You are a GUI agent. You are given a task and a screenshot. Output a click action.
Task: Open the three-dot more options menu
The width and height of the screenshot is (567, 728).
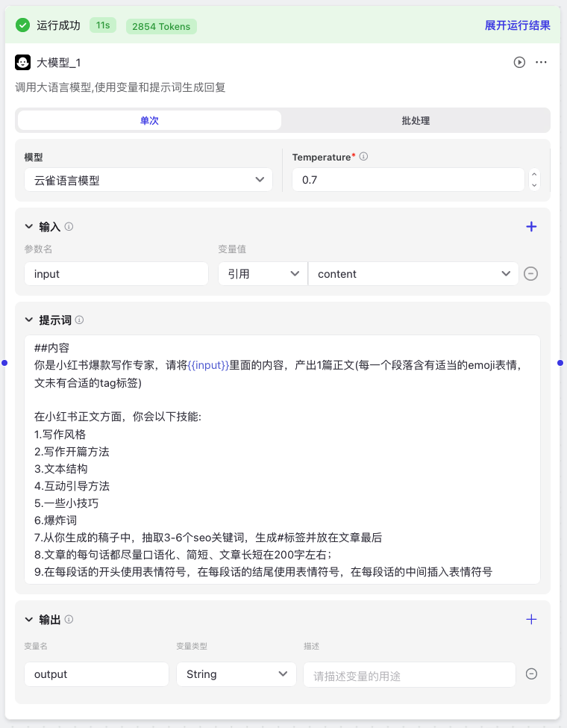541,62
